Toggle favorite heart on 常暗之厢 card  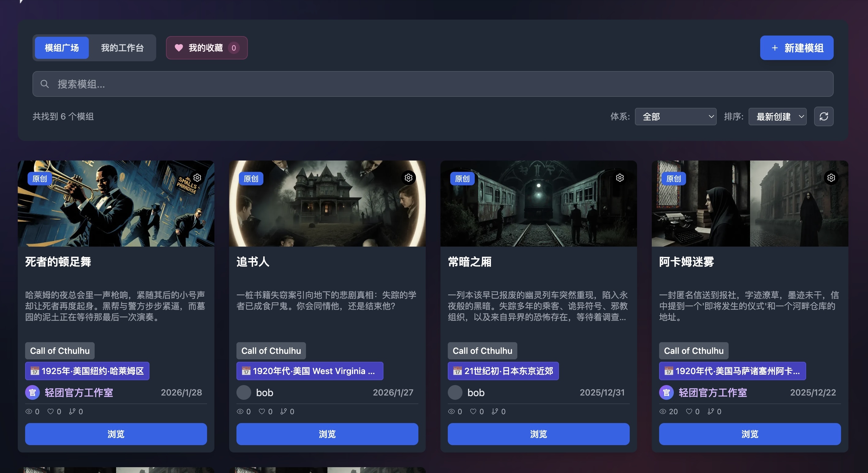coord(473,411)
